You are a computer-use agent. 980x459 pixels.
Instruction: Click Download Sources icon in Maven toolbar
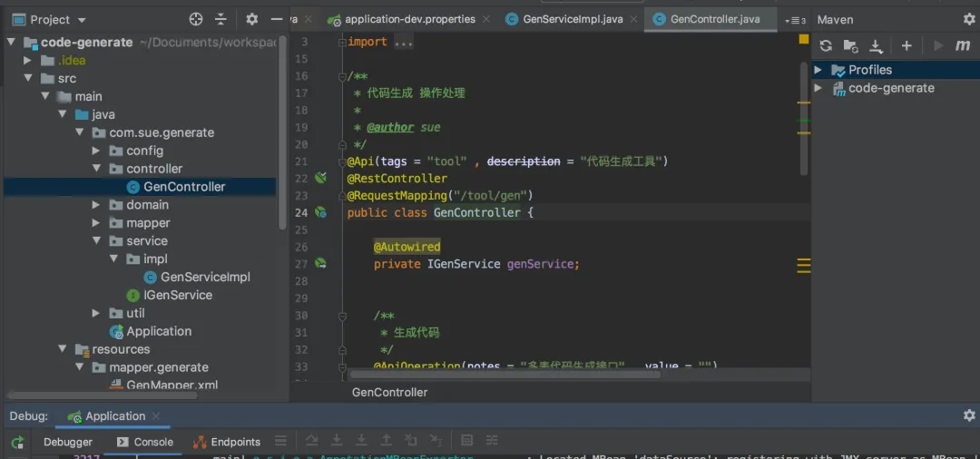(876, 46)
